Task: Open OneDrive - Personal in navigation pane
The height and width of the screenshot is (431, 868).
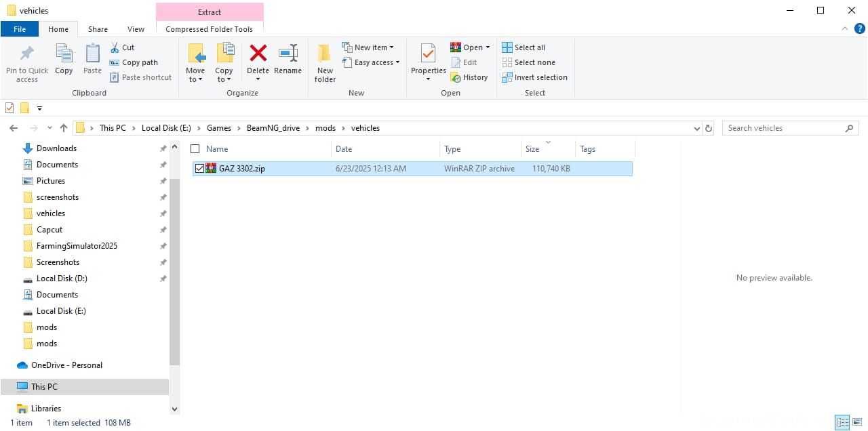Action: (66, 365)
